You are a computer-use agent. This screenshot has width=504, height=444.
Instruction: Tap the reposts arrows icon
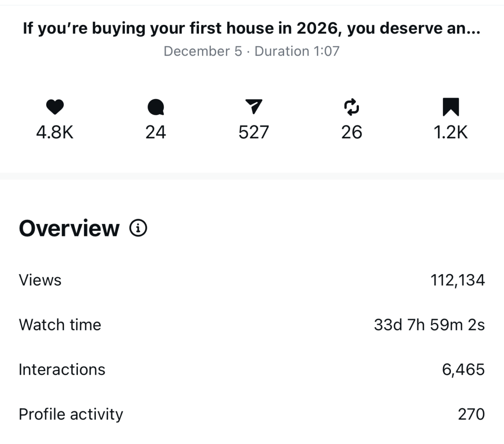[x=352, y=107]
